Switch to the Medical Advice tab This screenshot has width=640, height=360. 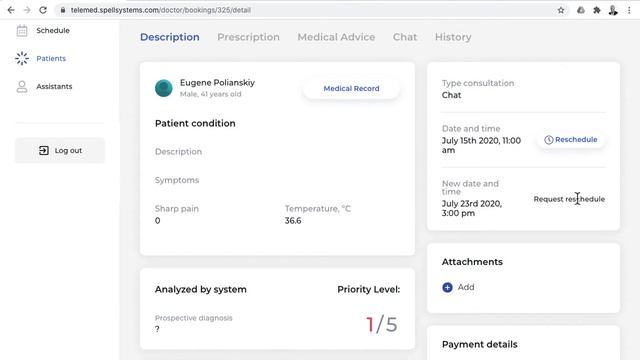pyautogui.click(x=336, y=37)
